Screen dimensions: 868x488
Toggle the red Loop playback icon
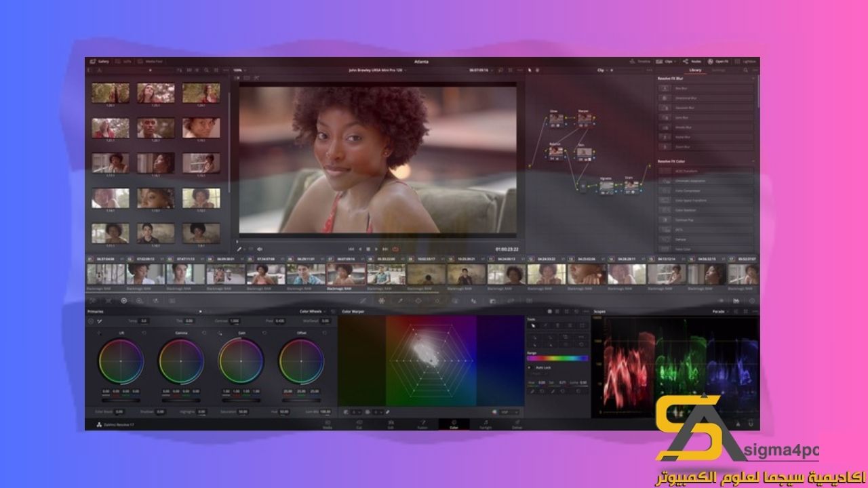(395, 249)
